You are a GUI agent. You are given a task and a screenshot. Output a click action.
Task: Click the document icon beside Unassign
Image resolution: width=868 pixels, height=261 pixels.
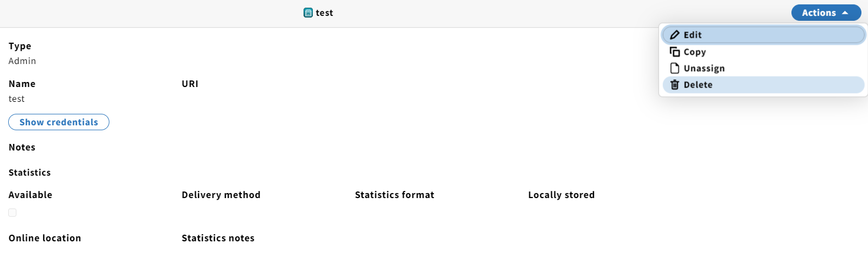675,68
